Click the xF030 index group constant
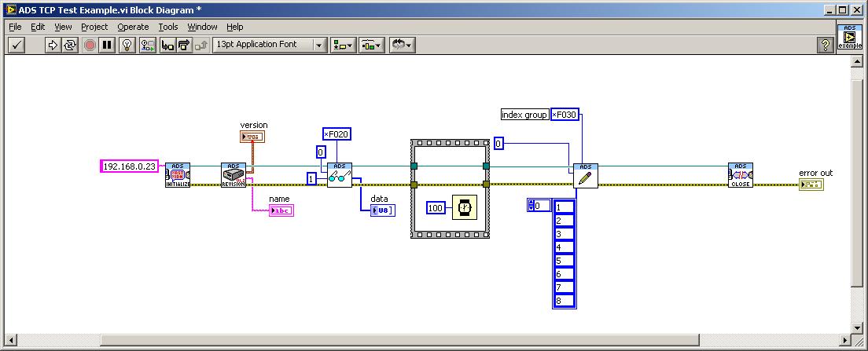 click(565, 115)
